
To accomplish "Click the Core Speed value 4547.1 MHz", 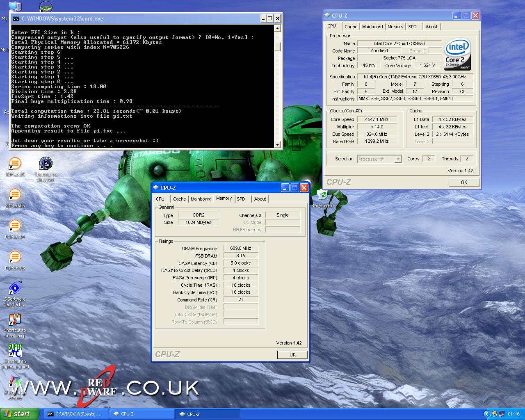I will pyautogui.click(x=377, y=119).
